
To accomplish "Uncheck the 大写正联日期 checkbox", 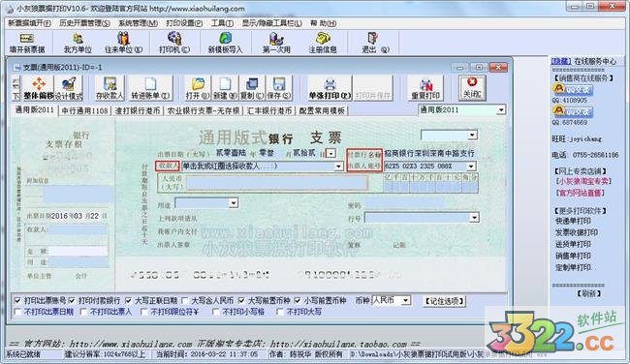I will [x=128, y=301].
